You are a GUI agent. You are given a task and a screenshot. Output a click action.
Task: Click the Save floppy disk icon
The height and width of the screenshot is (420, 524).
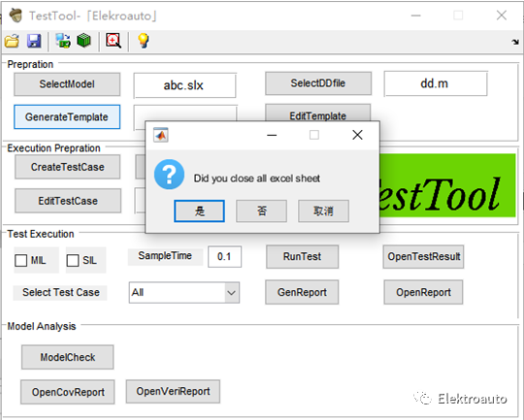34,41
